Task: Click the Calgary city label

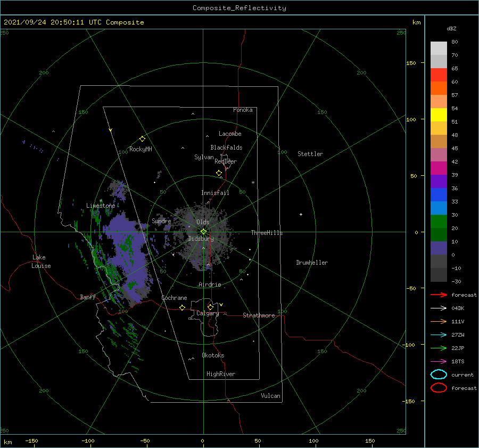Action: click(208, 313)
